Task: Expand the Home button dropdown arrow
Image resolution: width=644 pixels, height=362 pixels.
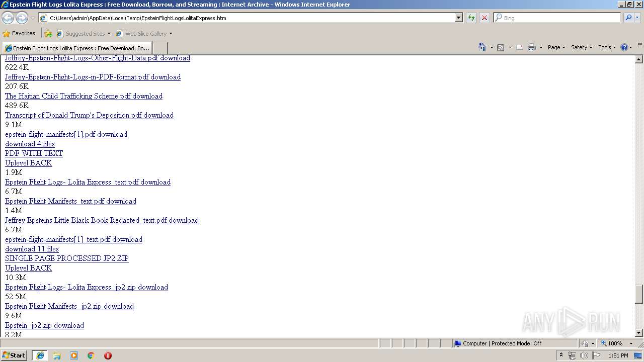Action: [492, 48]
